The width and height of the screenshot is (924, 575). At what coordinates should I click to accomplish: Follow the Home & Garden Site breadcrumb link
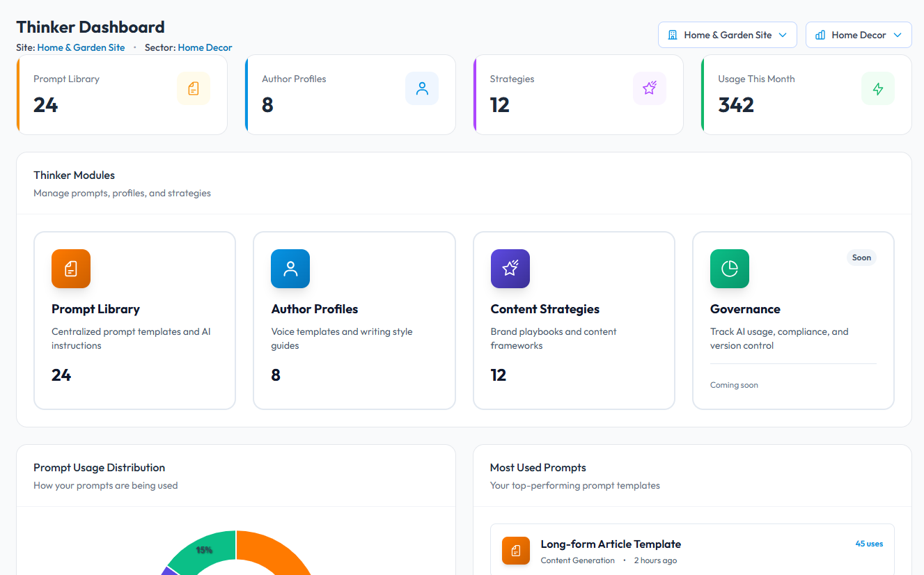pos(81,48)
